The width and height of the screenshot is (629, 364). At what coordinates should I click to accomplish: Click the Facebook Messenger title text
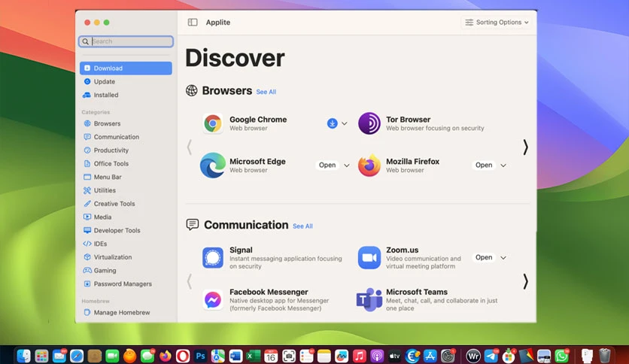tap(269, 292)
